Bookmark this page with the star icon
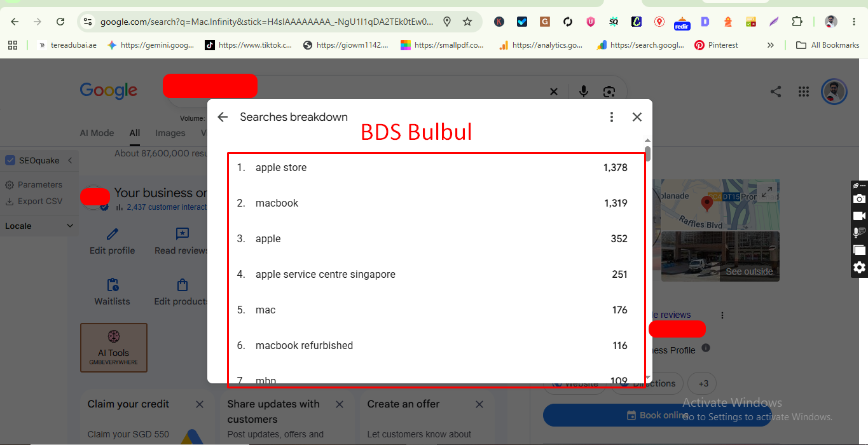The image size is (868, 445). (467, 22)
